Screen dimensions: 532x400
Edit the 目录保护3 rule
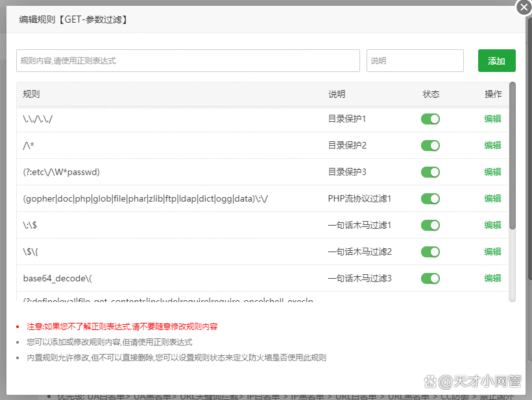coord(492,172)
